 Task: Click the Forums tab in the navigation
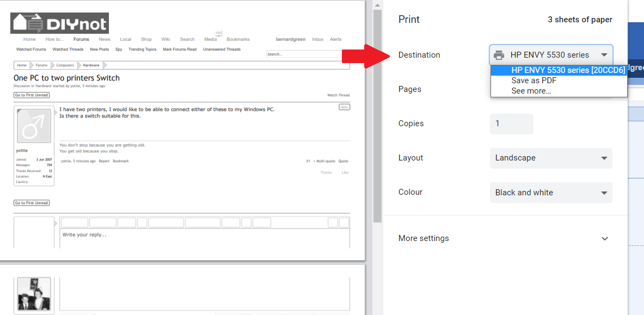click(x=81, y=39)
